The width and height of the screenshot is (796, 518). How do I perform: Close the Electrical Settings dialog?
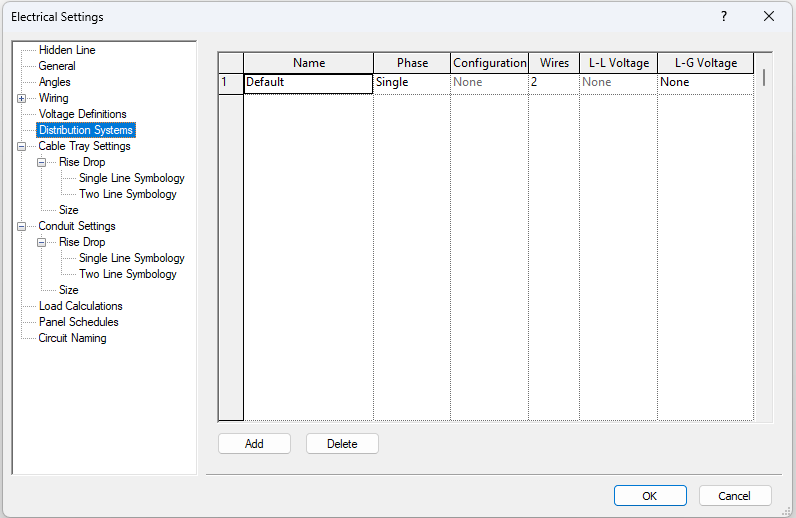[x=769, y=16]
